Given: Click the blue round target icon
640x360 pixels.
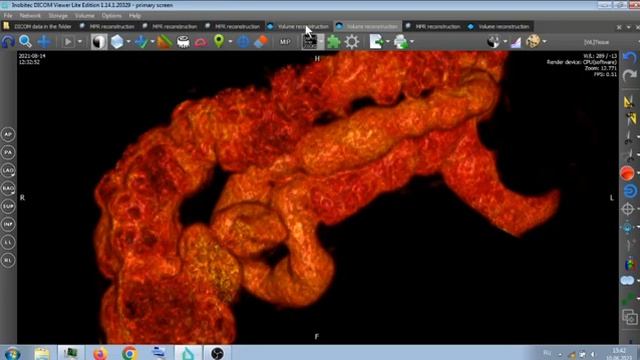Looking at the screenshot, I should [243, 42].
